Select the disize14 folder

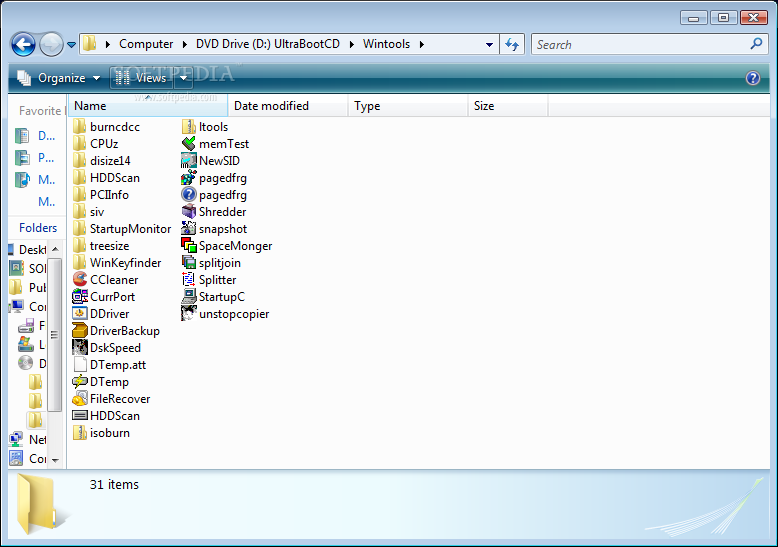pyautogui.click(x=102, y=160)
